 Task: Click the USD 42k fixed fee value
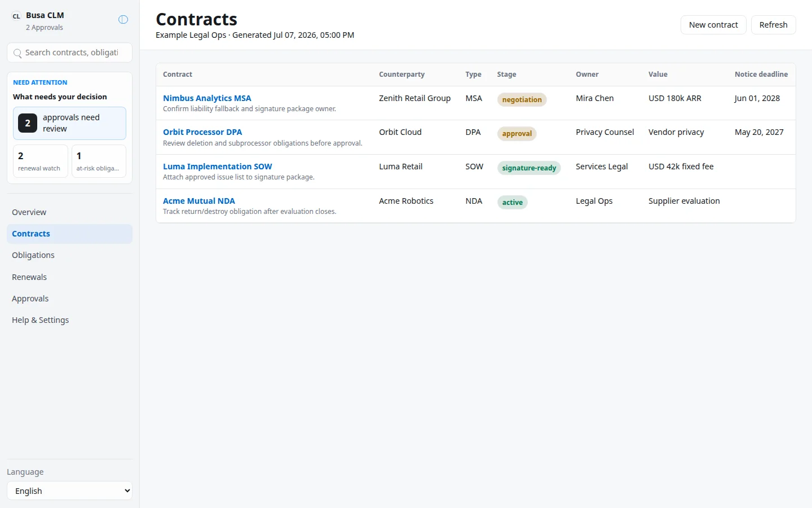coord(681,167)
